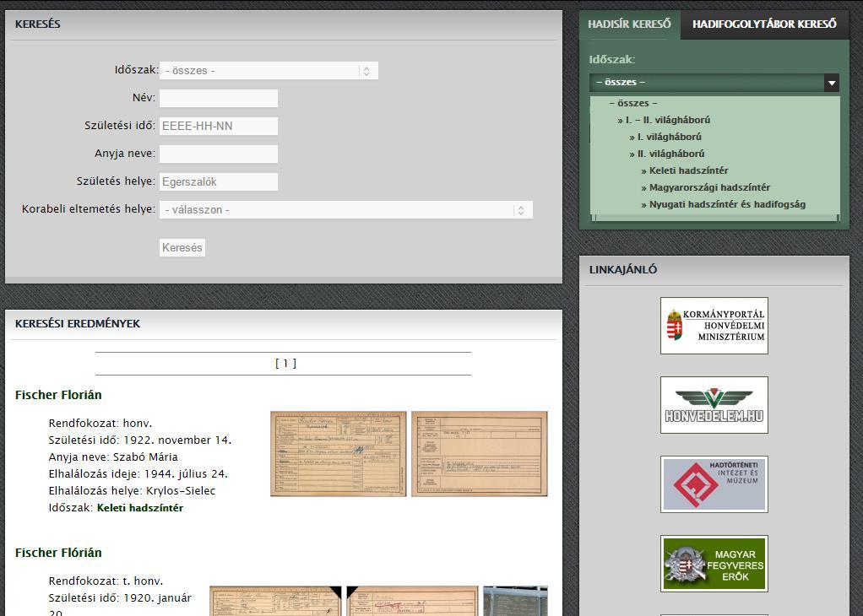Open Hadtörténeti Intézet és Múzeum banner
Screen dimensions: 863x616
[x=714, y=484]
